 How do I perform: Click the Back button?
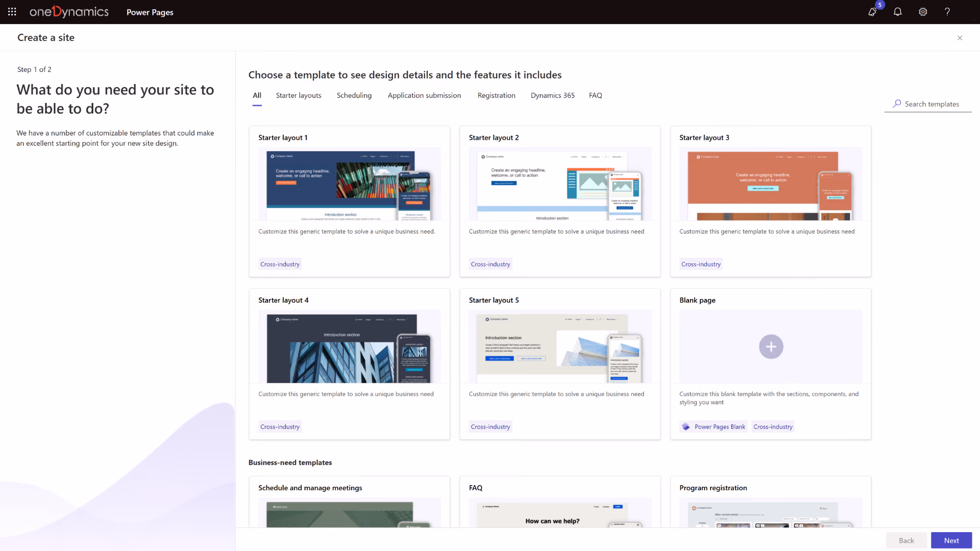906,540
